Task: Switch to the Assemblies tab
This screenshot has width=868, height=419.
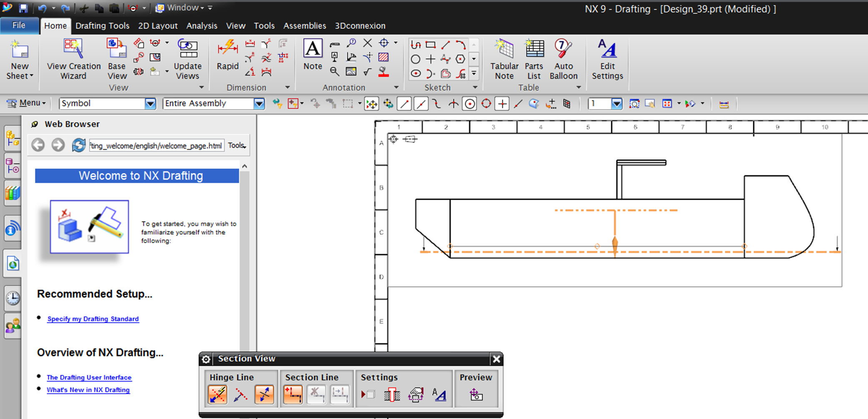Action: pos(305,26)
